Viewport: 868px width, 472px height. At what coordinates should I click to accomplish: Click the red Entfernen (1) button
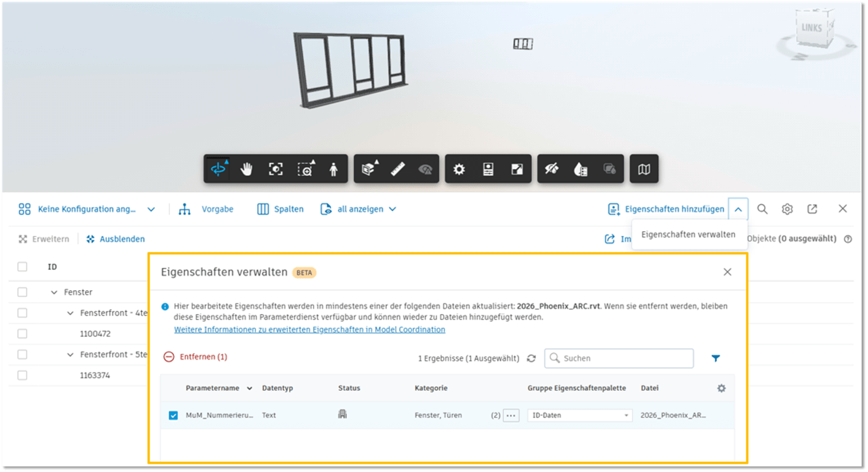point(196,356)
